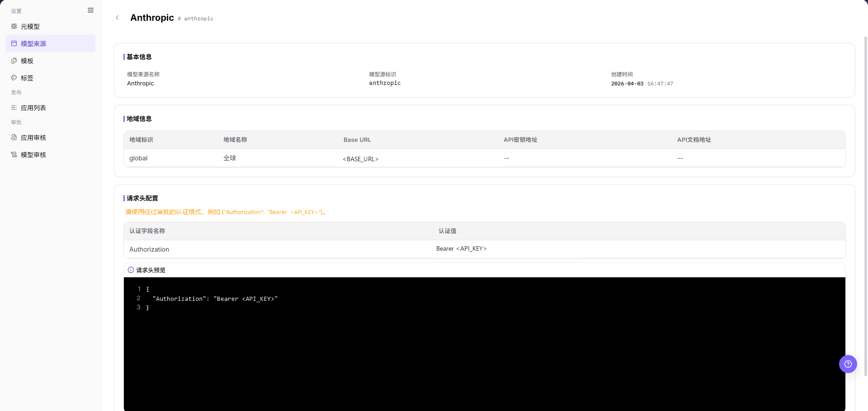
Task: Click the 应用审核 sidebar icon
Action: pos(14,137)
